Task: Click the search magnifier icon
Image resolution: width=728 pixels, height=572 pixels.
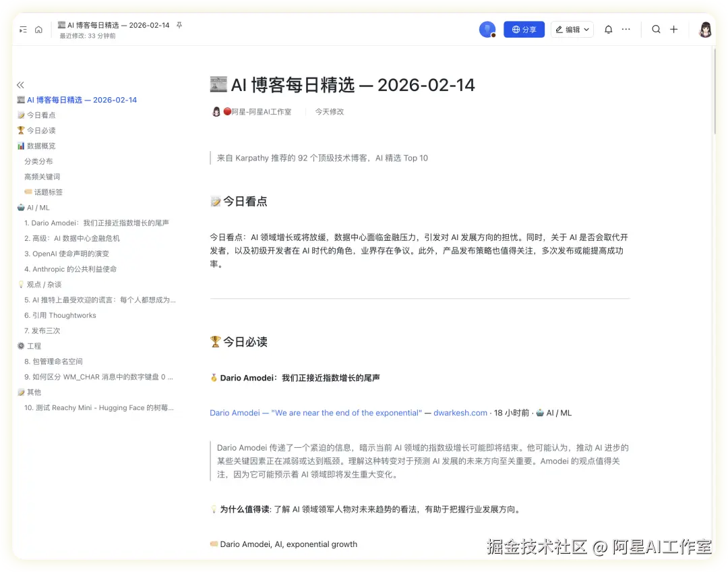Action: point(656,30)
